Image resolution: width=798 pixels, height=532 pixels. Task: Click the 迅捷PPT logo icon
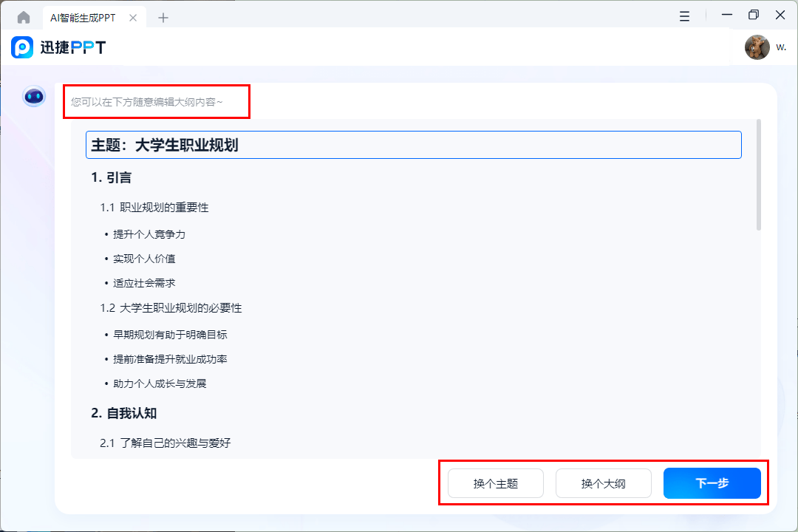click(22, 47)
